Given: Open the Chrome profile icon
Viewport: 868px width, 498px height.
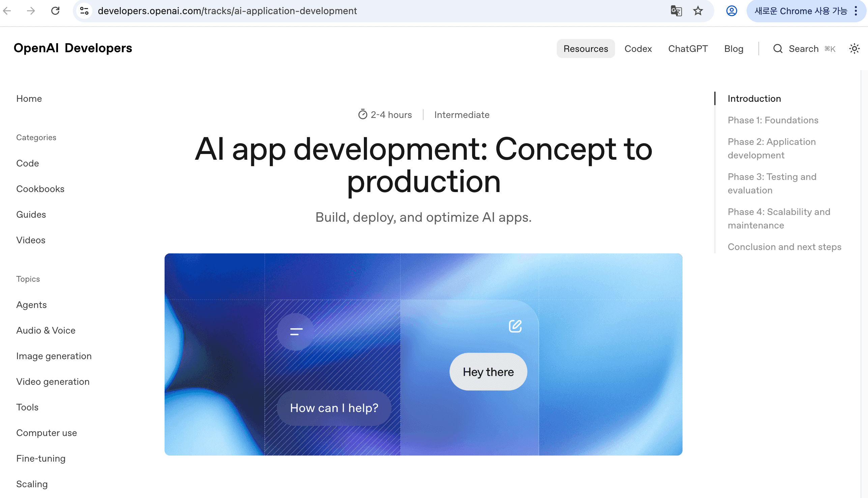Looking at the screenshot, I should [x=731, y=11].
